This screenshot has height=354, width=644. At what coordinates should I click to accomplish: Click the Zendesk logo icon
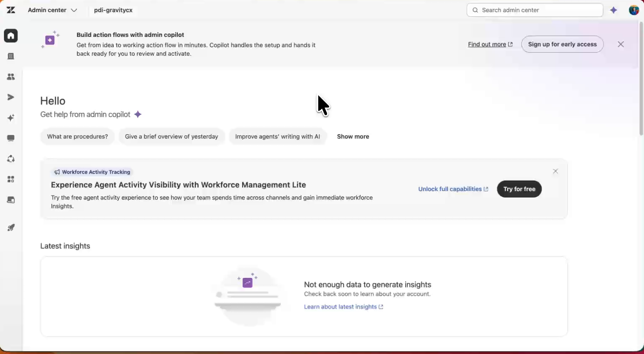click(11, 10)
